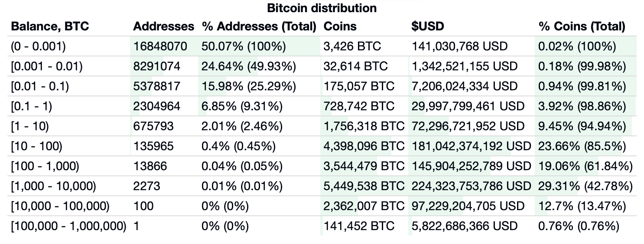This screenshot has width=644, height=244.
Task: Click the "Addresses" column header
Action: coord(163,26)
